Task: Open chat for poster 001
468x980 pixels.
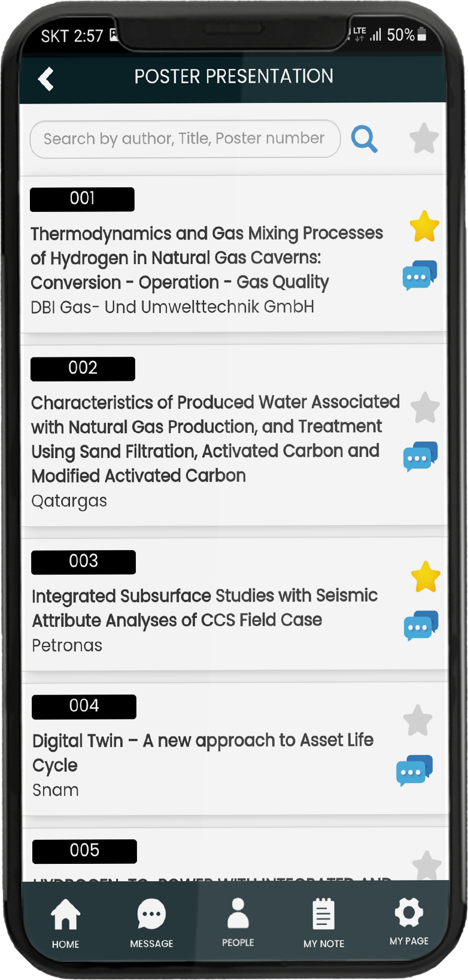Action: [x=419, y=275]
